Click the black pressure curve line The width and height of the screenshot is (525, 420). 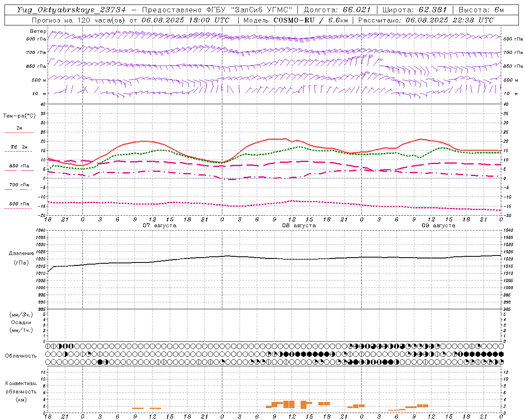coord(274,258)
